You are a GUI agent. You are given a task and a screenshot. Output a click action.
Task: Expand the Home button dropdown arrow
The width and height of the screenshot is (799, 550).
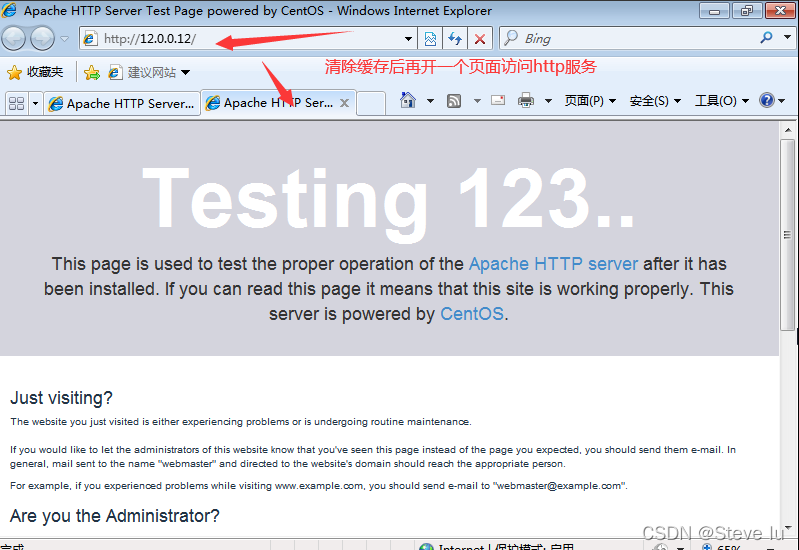[x=431, y=101]
